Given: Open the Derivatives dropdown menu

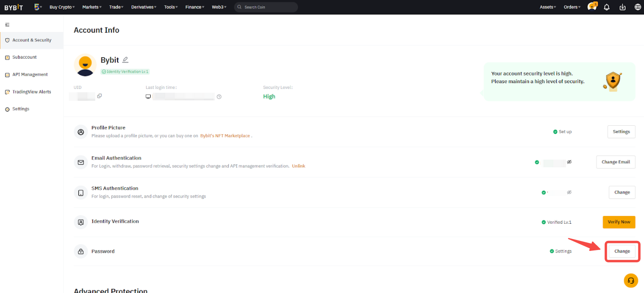Looking at the screenshot, I should click(x=144, y=7).
